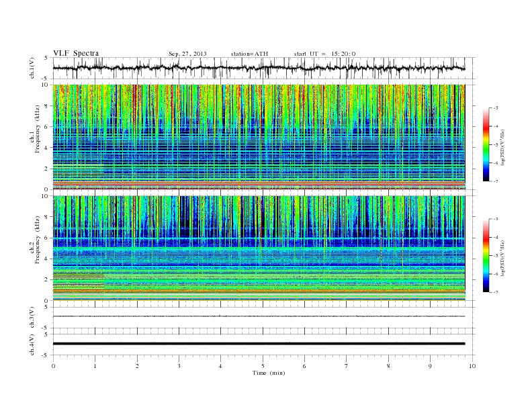Click the "VLF Spectra" plot title

[x=76, y=53]
